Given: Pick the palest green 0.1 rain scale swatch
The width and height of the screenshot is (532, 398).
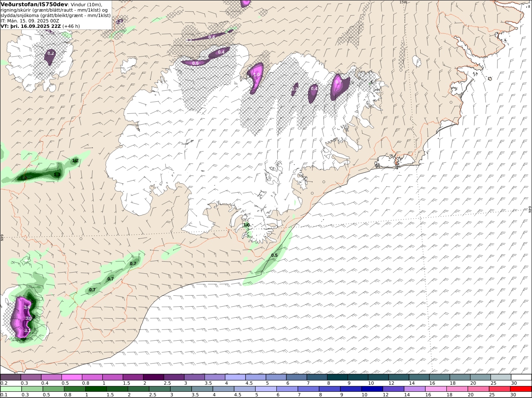Looking at the screenshot, I should click(x=10, y=389).
